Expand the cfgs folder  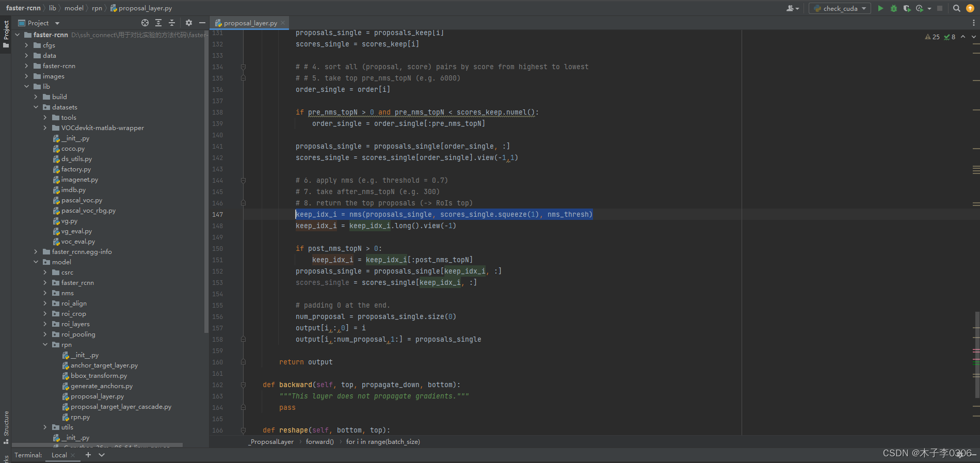pos(27,45)
